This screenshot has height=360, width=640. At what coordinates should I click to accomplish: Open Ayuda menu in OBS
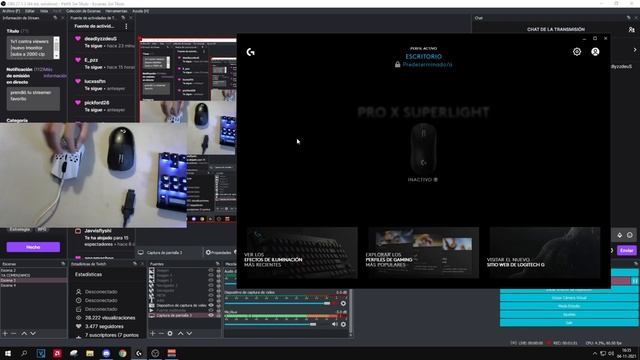[140, 11]
